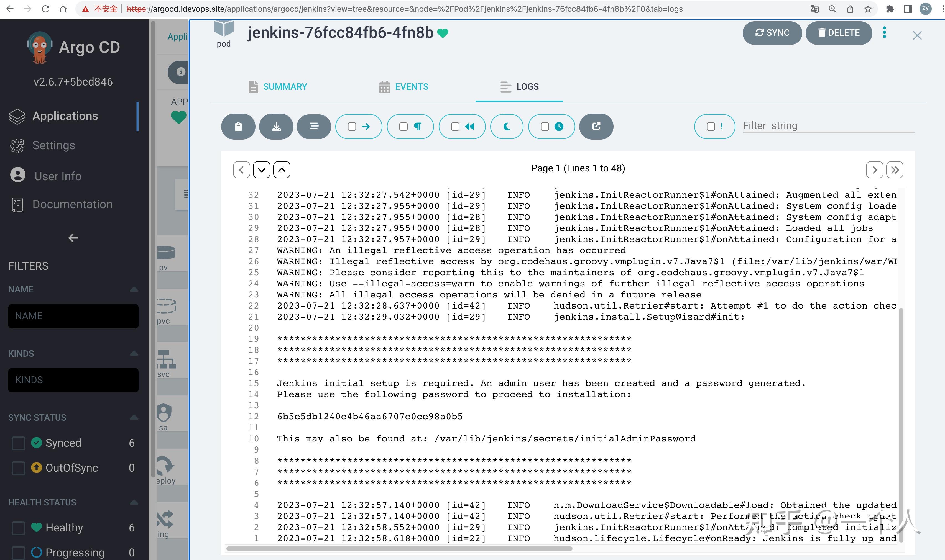Download logs using the download icon
The height and width of the screenshot is (560, 945).
click(276, 126)
